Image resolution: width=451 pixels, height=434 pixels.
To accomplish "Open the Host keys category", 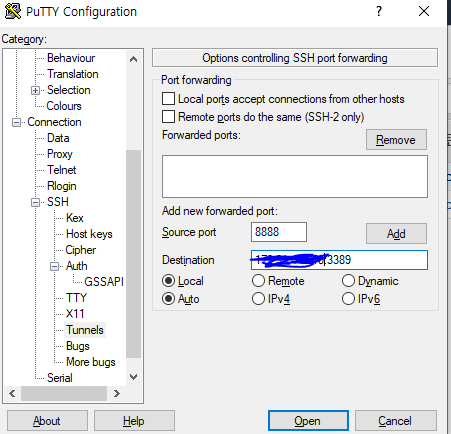I will pos(89,234).
